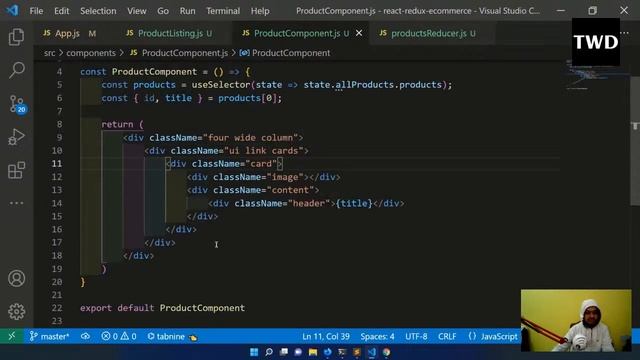Open the Search view in activity bar
Image resolution: width=640 pixels, height=360 pixels.
click(16, 70)
